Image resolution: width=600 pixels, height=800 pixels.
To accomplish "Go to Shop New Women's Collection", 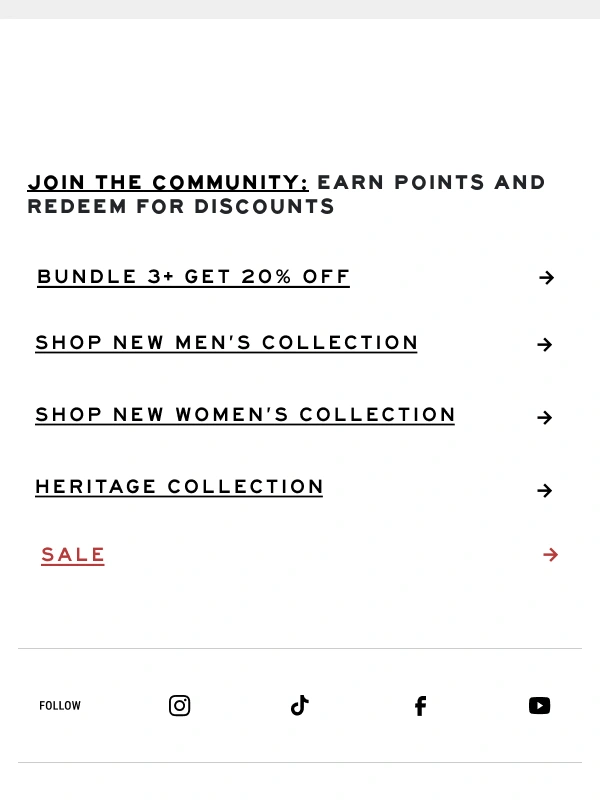I will tap(245, 415).
